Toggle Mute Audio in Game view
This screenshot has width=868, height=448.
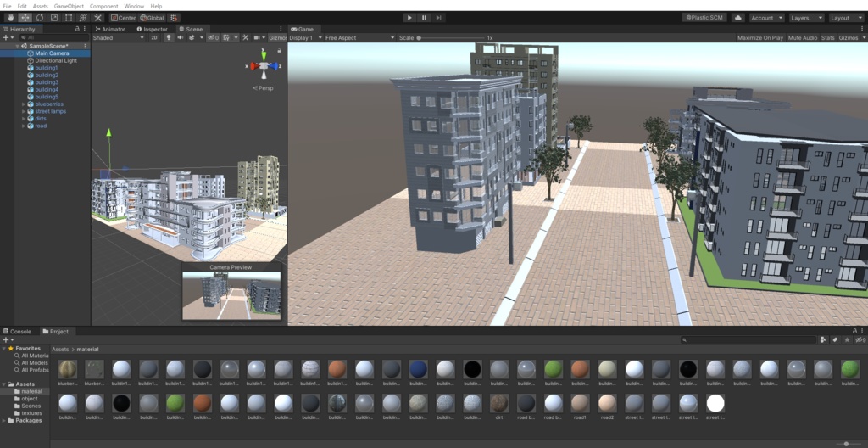[803, 37]
